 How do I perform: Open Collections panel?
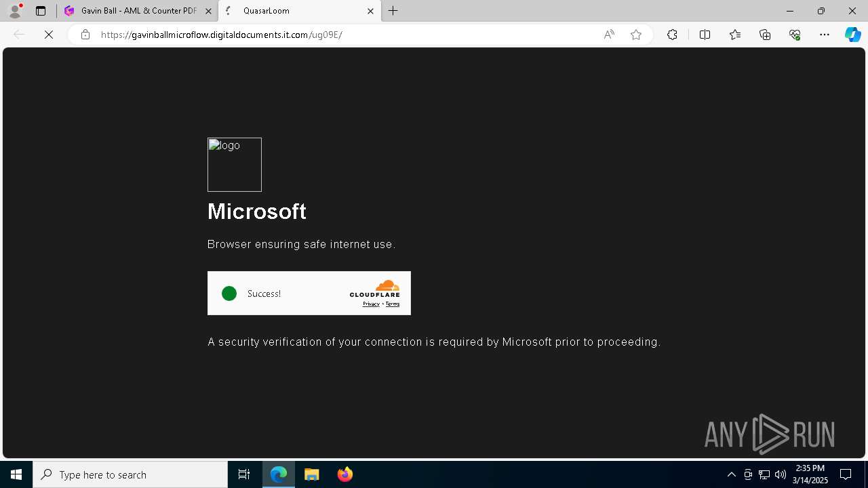[765, 35]
